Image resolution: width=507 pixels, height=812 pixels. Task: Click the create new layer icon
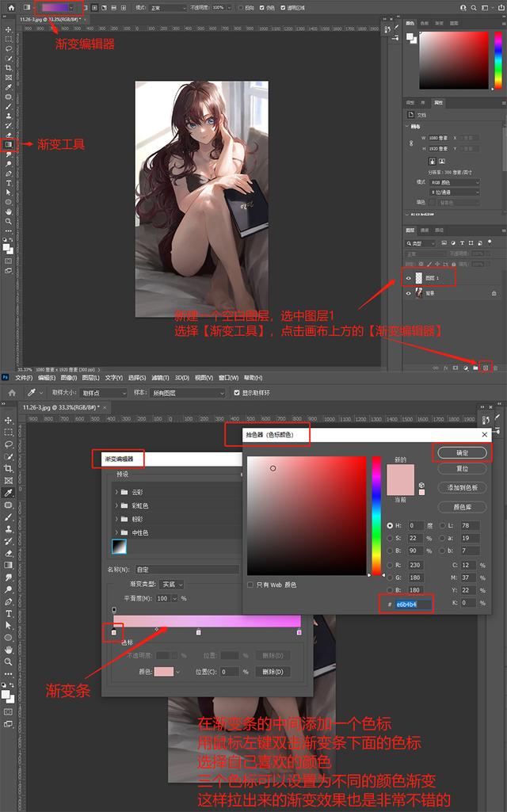click(x=485, y=368)
